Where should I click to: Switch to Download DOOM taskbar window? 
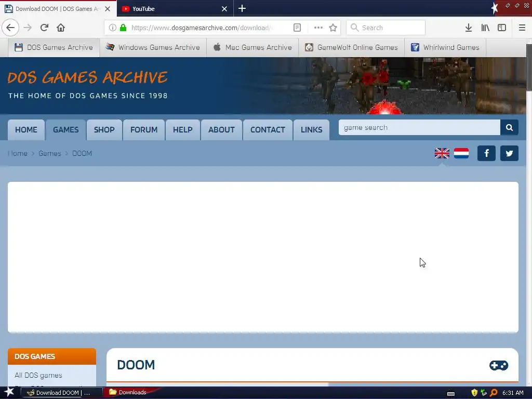[62, 393]
